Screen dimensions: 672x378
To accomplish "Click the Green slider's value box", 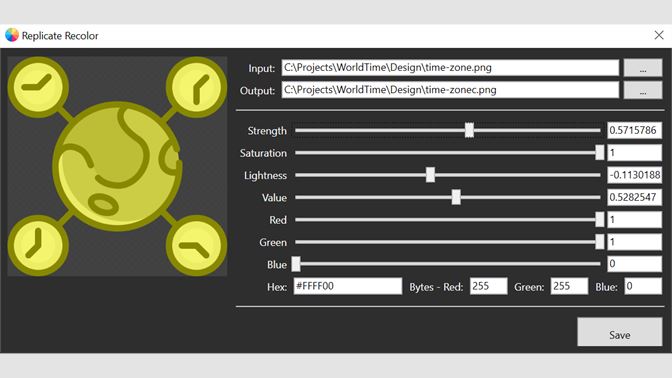I will [634, 242].
